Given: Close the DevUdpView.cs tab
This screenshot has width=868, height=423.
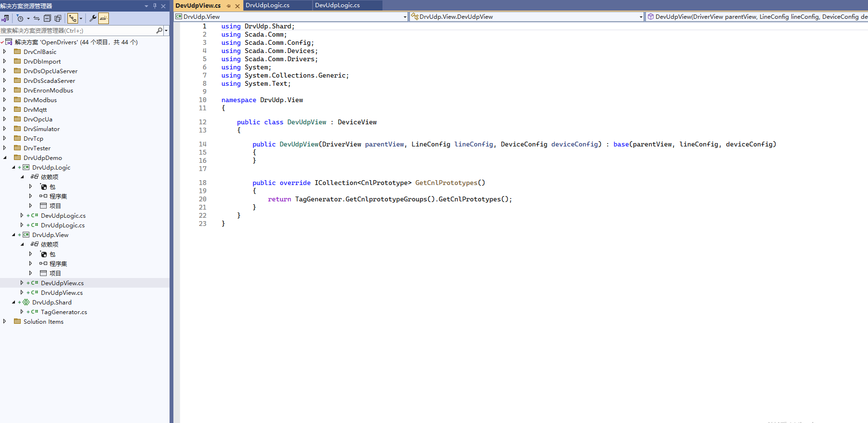Looking at the screenshot, I should coord(237,6).
